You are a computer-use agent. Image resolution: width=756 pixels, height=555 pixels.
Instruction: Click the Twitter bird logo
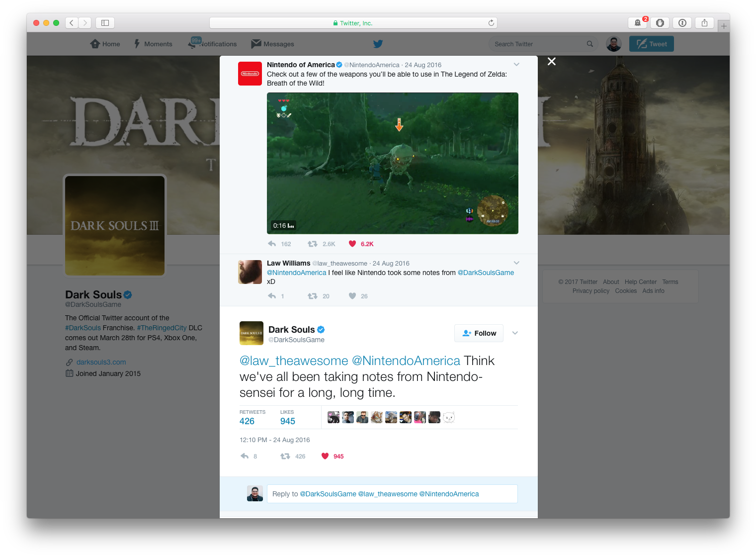[x=378, y=44]
